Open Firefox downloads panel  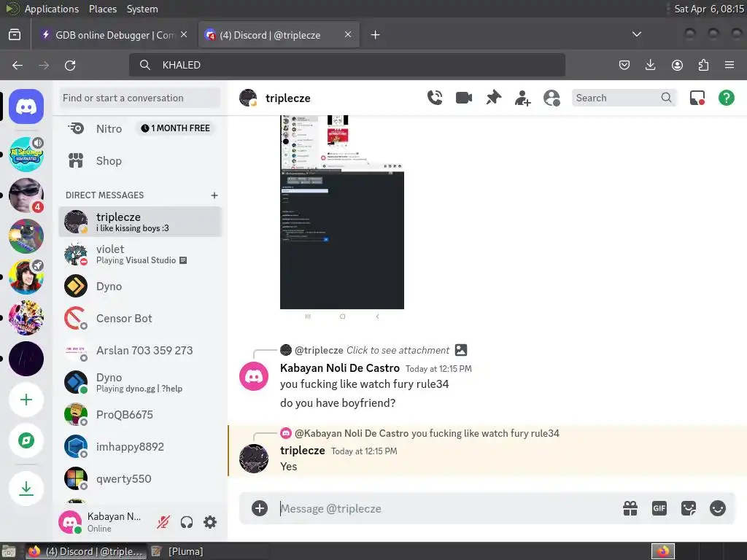650,65
